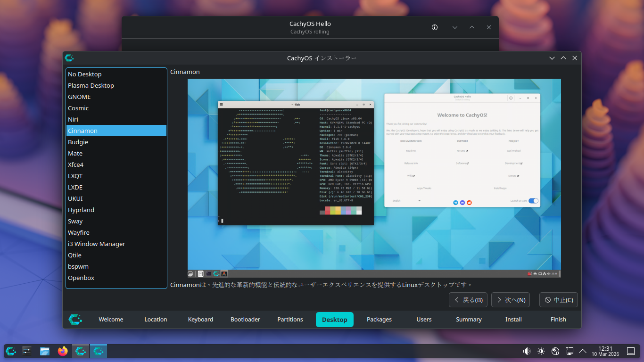644x362 pixels.
Task: Jump to the Bootloader step
Action: tap(245, 320)
